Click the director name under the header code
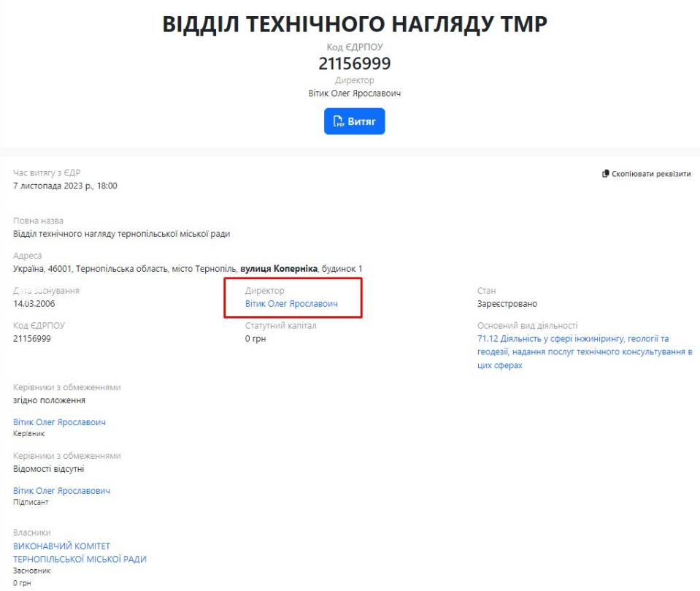 coord(354,94)
